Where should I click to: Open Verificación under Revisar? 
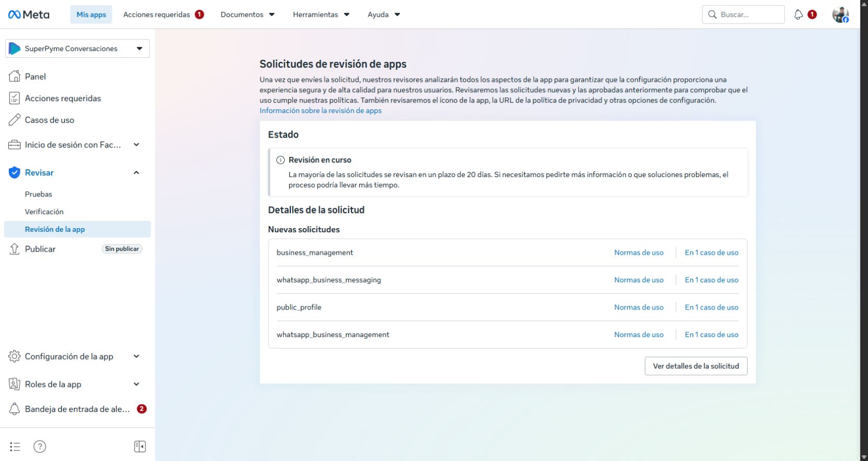(44, 211)
